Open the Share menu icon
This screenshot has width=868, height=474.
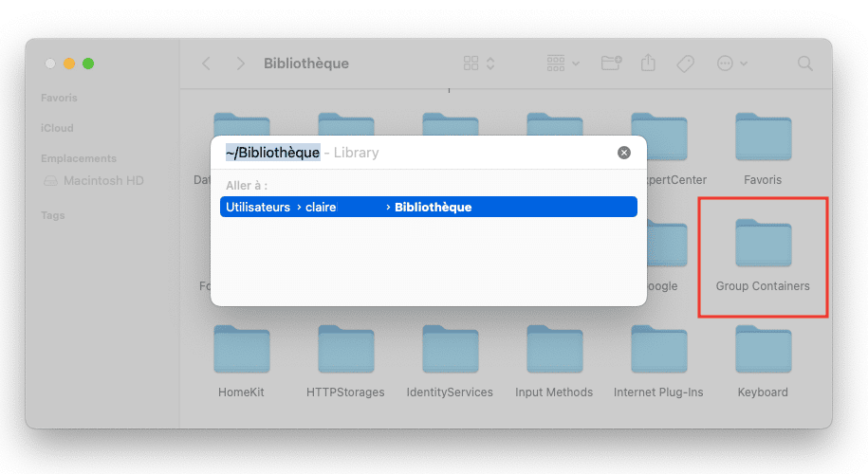648,63
